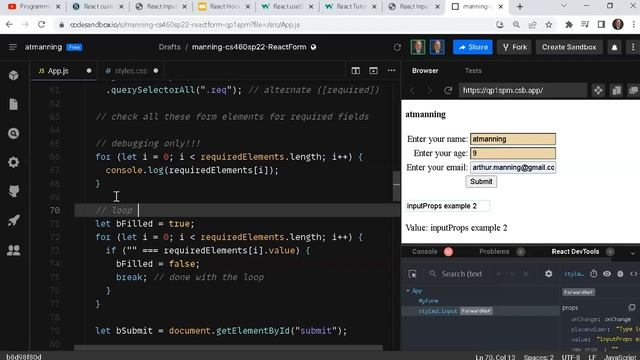Bookmark this page with Chrome star icon

pos(549,25)
